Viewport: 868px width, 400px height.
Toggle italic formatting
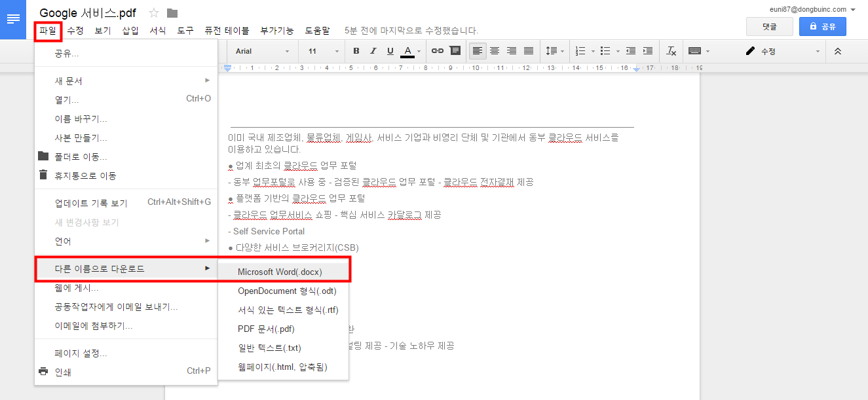373,51
